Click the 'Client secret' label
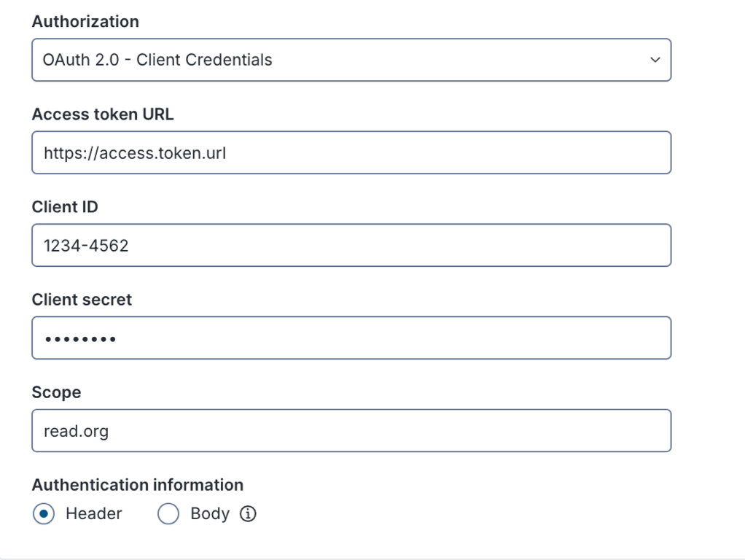 pyautogui.click(x=82, y=300)
